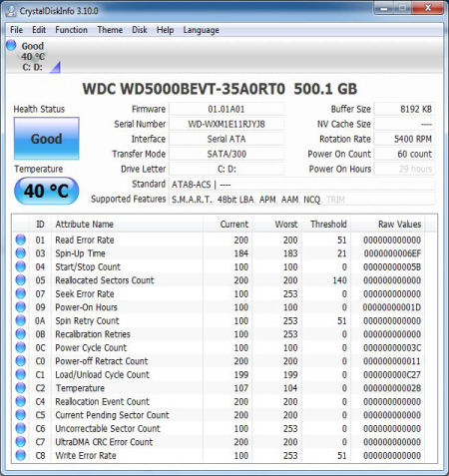The height and width of the screenshot is (476, 449).
Task: Click raw value 00000000003C for Power Cycle Count
Action: coord(392,347)
